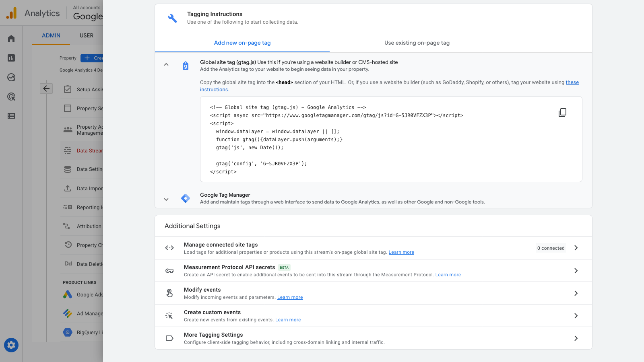
Task: Open More Tagging Settings chevron arrow
Action: (x=576, y=338)
